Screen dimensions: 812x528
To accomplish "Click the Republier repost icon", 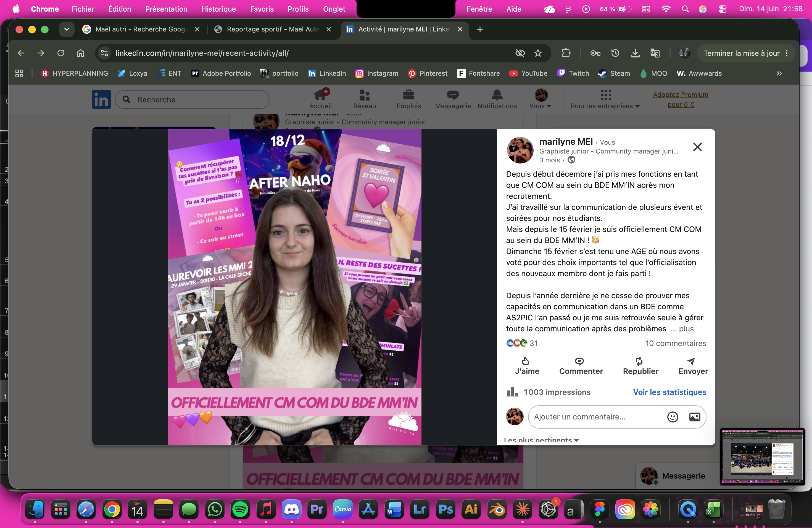I will pyautogui.click(x=639, y=361).
